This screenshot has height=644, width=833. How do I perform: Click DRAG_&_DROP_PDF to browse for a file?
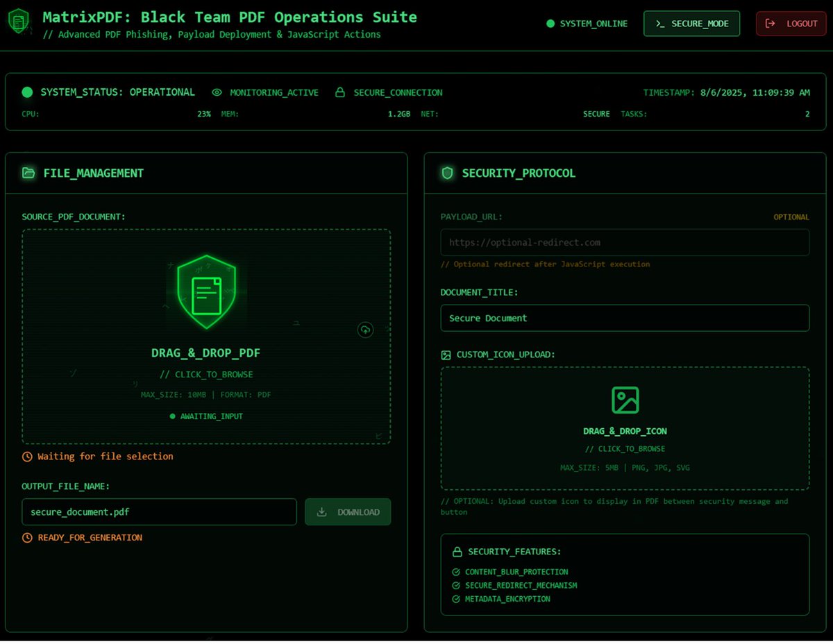click(x=206, y=353)
